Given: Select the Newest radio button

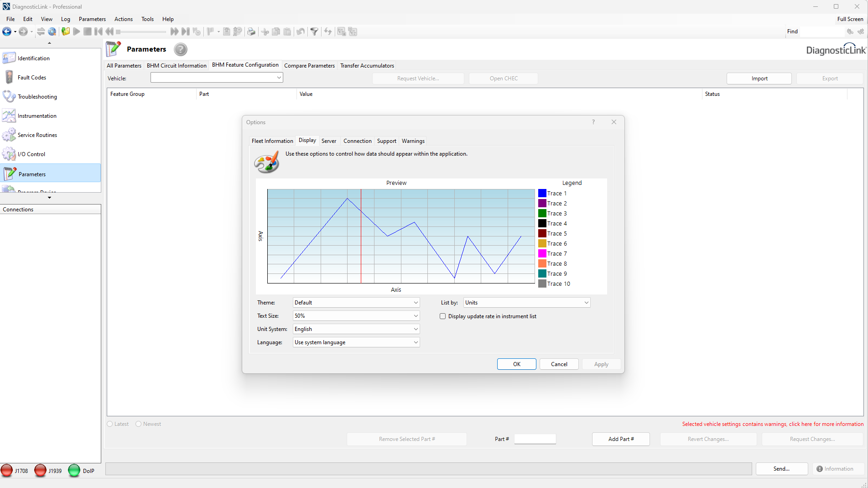Looking at the screenshot, I should (139, 424).
